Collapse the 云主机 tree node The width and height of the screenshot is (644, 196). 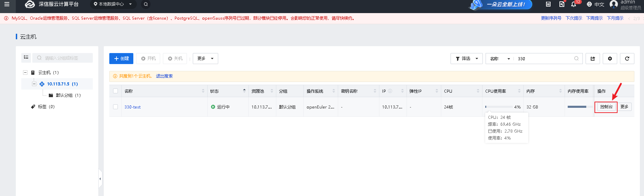tap(25, 73)
